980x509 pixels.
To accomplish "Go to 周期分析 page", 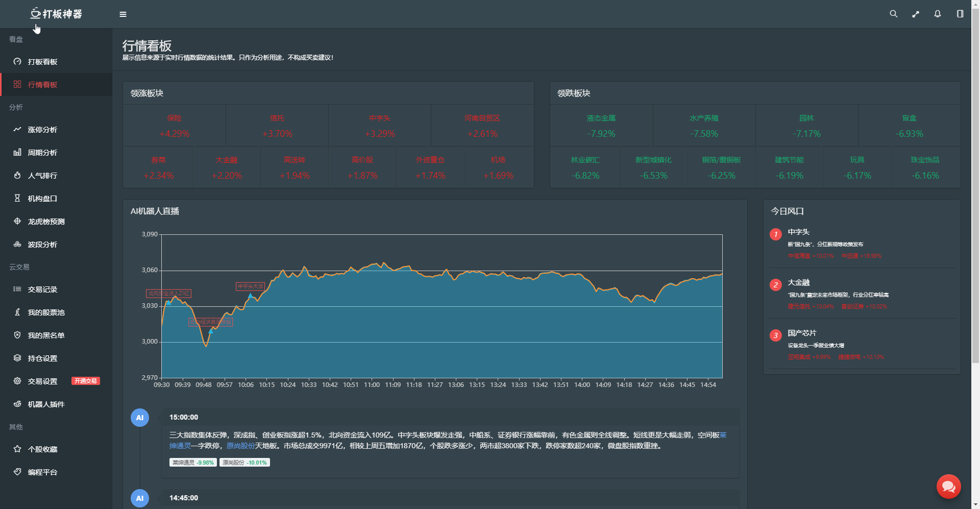I will point(56,153).
